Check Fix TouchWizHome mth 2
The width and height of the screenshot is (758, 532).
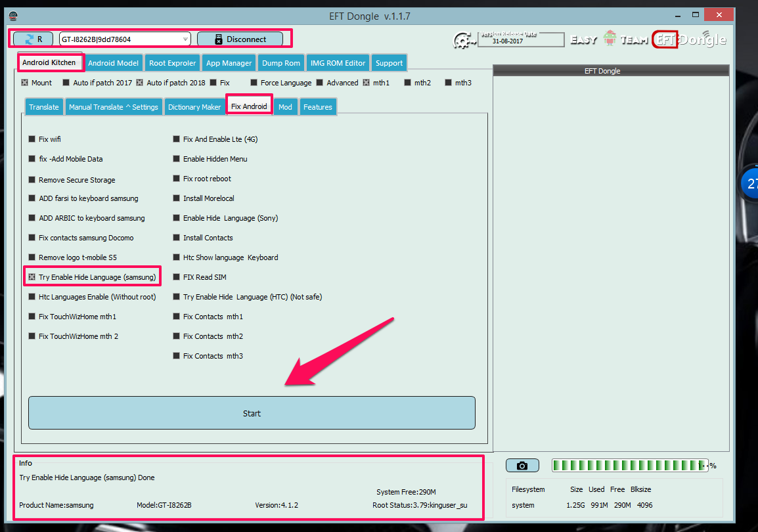[x=32, y=336]
